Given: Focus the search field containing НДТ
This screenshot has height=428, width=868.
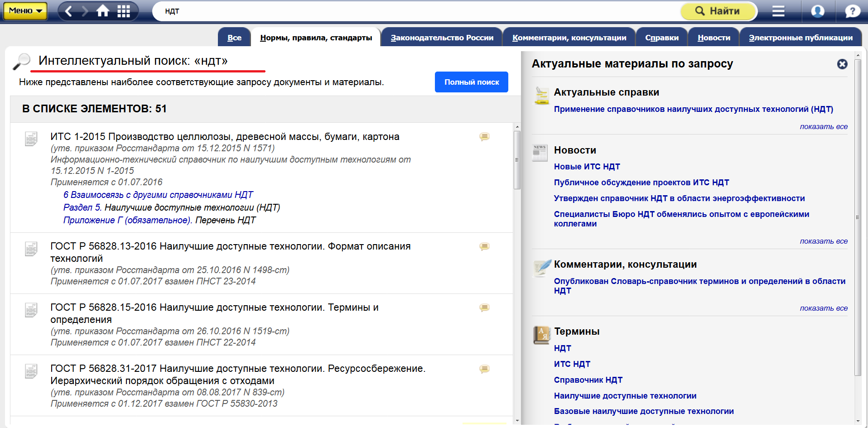Looking at the screenshot, I should tap(417, 11).
